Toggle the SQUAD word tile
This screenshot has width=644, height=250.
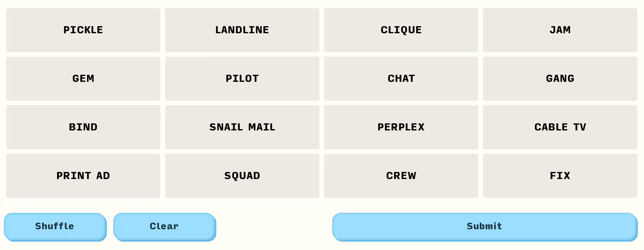242,176
